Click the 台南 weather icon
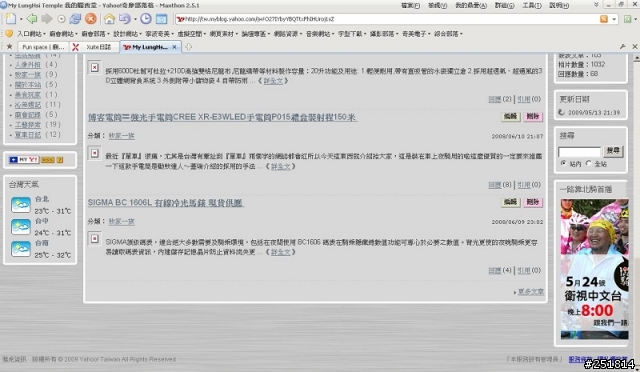Screen dimensions: 640x372 coord(21,249)
